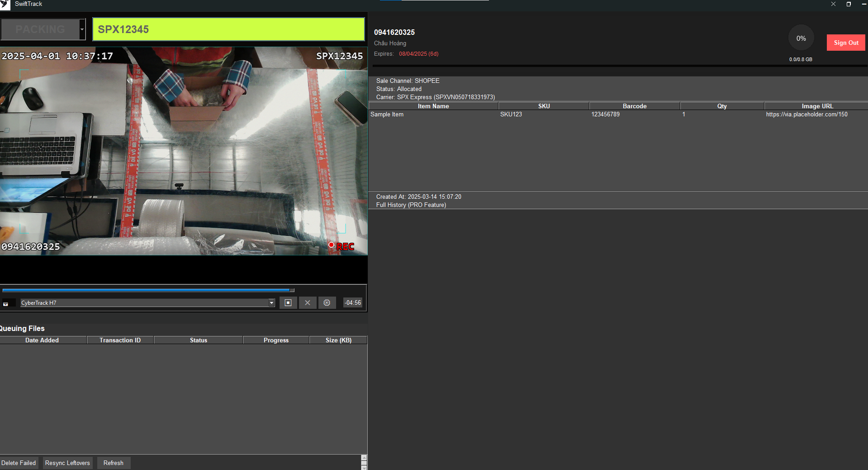Open camera settings gear icon
This screenshot has height=470, width=868.
tap(327, 303)
